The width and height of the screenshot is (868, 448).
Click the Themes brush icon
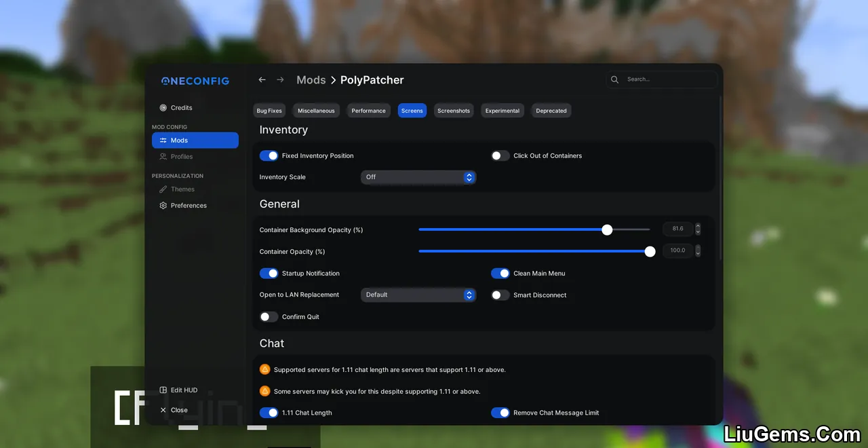coord(163,189)
